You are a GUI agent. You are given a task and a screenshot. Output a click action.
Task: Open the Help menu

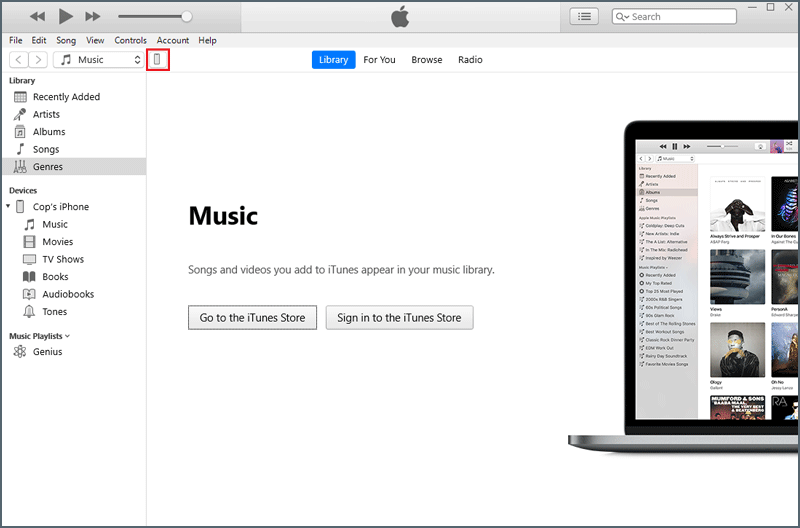coord(207,40)
